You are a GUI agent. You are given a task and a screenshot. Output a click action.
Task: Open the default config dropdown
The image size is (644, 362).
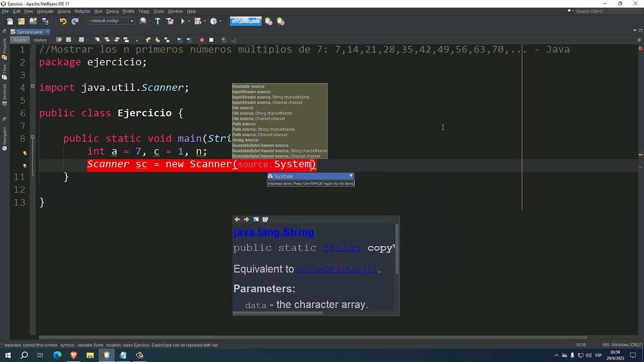coord(132,21)
